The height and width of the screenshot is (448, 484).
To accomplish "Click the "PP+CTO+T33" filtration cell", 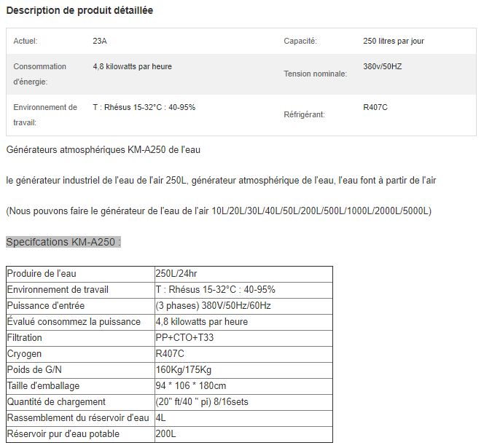I will point(184,338).
